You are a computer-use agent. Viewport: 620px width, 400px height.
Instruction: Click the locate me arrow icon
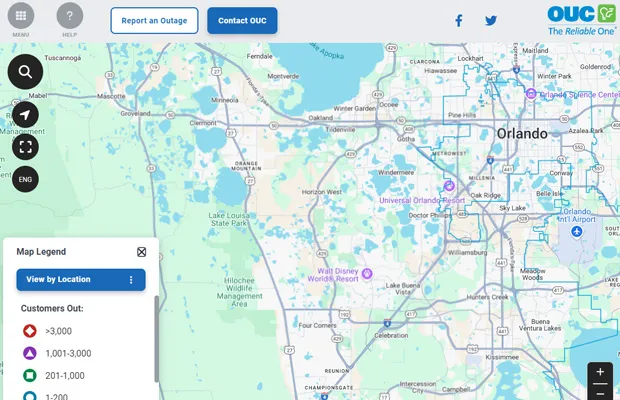point(26,114)
